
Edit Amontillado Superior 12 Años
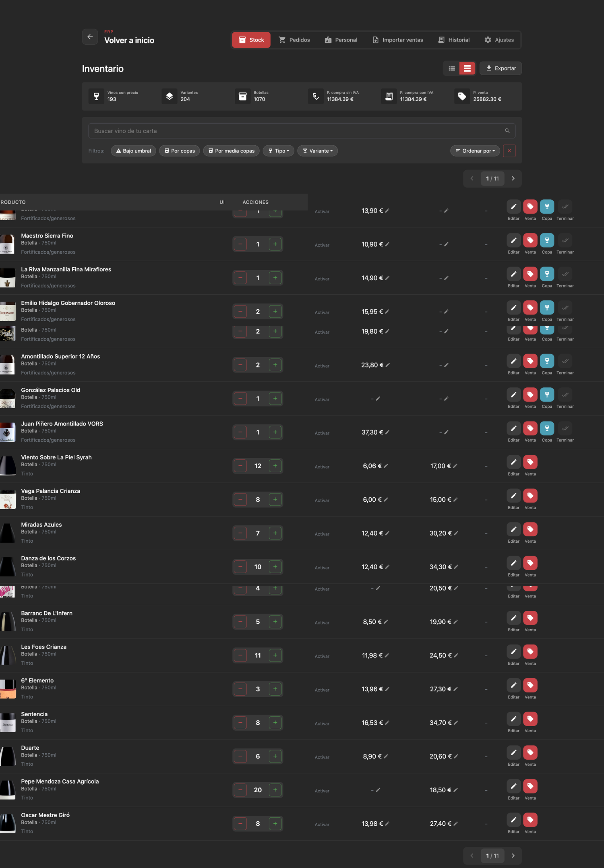(x=513, y=361)
